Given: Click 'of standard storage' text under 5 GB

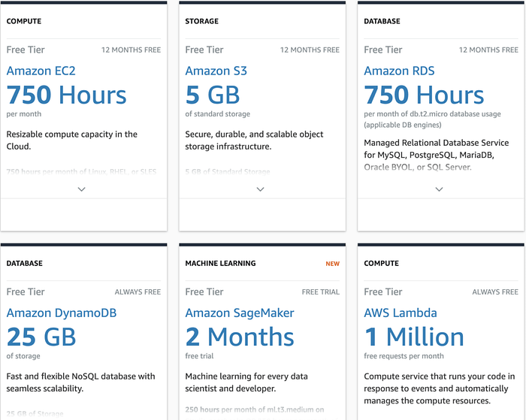Looking at the screenshot, I should pyautogui.click(x=217, y=114).
